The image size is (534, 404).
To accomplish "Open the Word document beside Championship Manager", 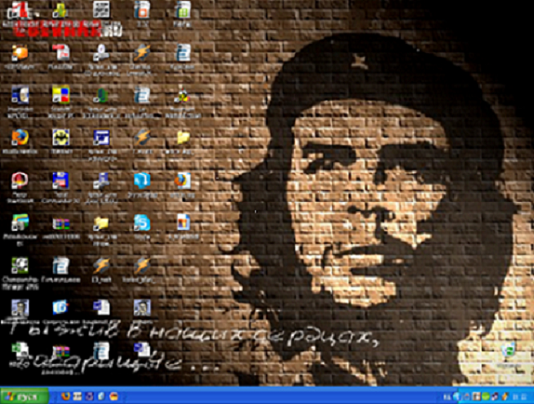I will click(x=61, y=265).
